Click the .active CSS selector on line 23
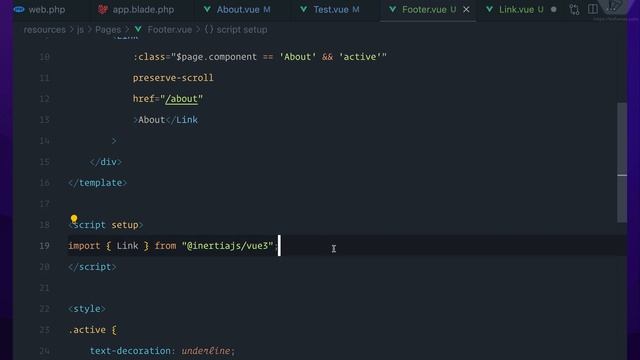The height and width of the screenshot is (360, 640). click(87, 330)
